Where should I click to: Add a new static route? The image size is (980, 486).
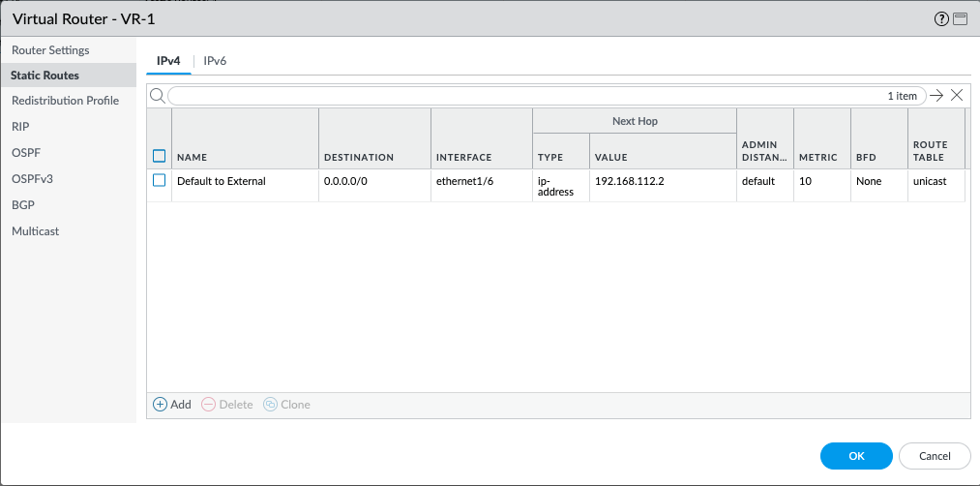point(172,405)
